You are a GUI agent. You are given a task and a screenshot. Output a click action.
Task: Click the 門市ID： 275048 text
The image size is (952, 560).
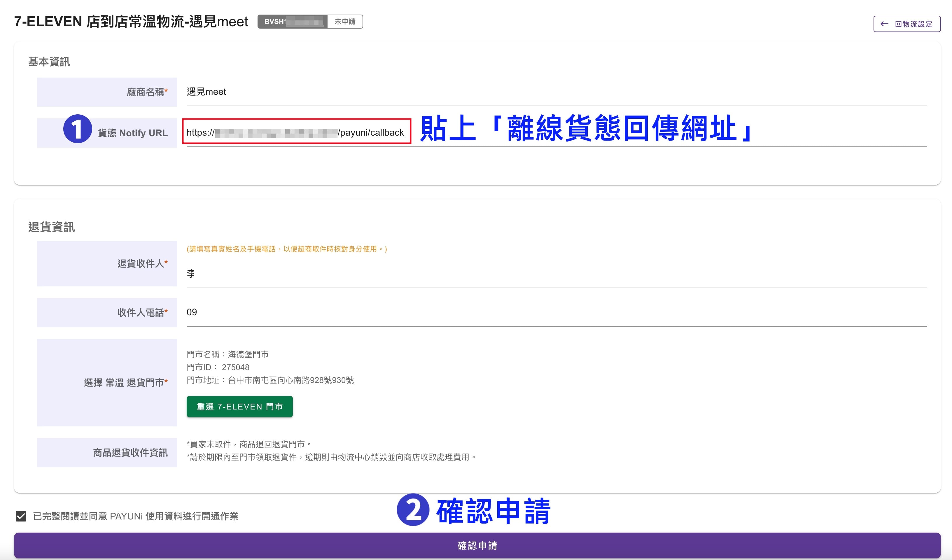(x=218, y=367)
